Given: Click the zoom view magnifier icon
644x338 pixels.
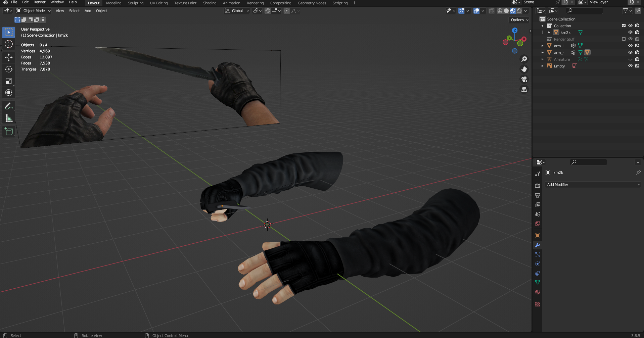Looking at the screenshot, I should [x=524, y=59].
